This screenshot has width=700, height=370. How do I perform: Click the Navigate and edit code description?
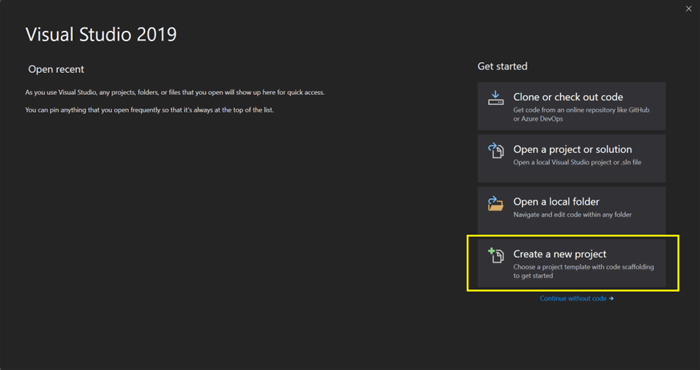tap(572, 215)
